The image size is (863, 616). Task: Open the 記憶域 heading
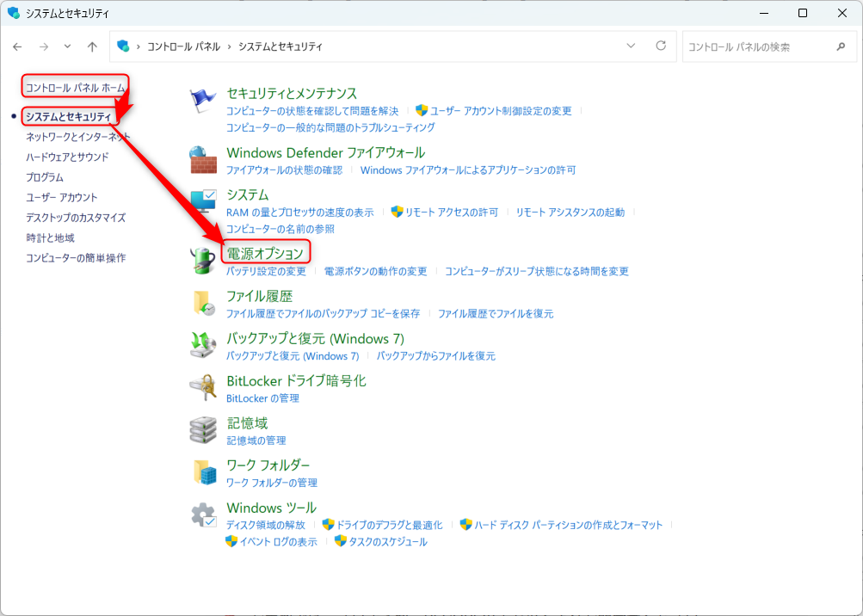point(247,422)
